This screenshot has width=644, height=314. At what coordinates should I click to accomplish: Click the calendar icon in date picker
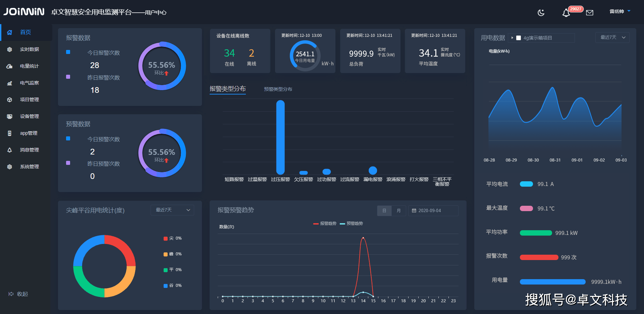[414, 210]
